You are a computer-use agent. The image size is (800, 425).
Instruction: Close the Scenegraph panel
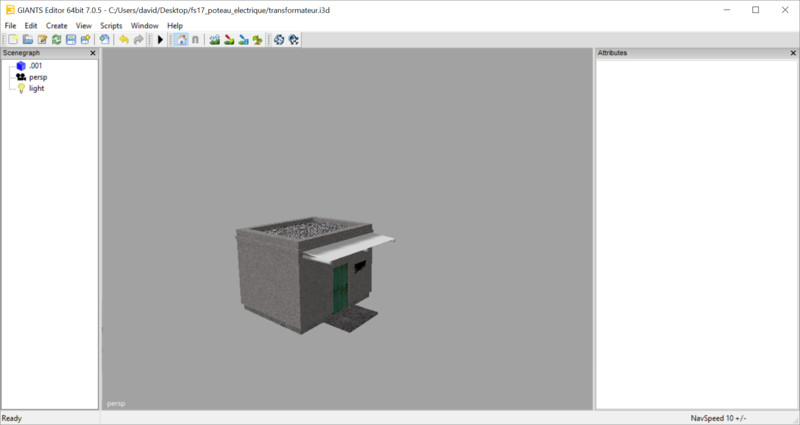pyautogui.click(x=93, y=53)
